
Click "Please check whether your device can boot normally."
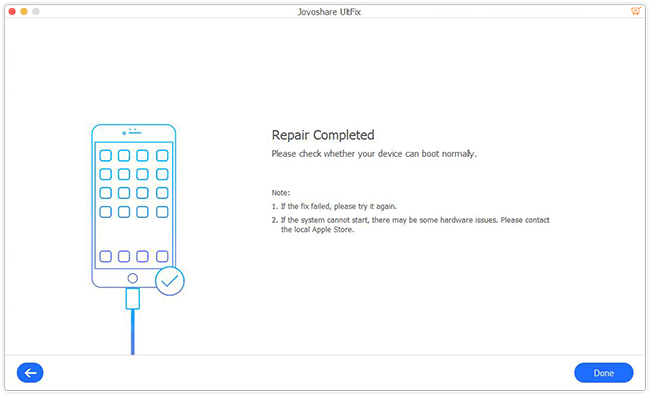tap(374, 154)
